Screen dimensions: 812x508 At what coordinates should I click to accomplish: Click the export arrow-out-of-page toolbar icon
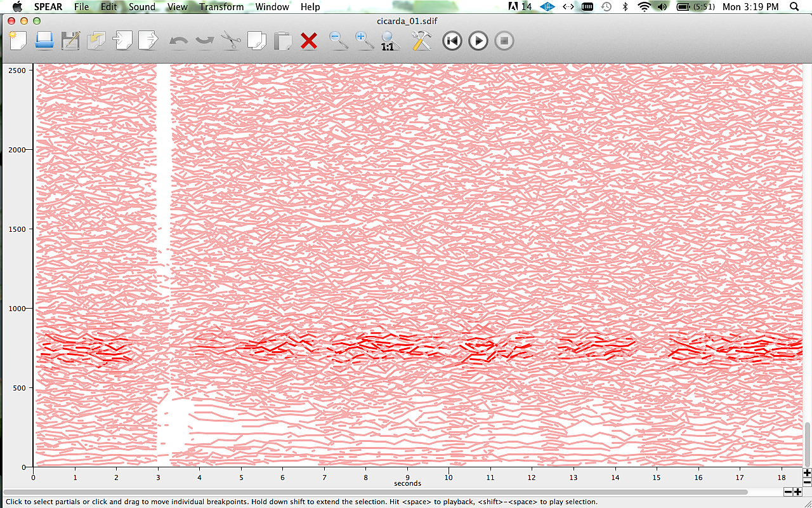148,41
